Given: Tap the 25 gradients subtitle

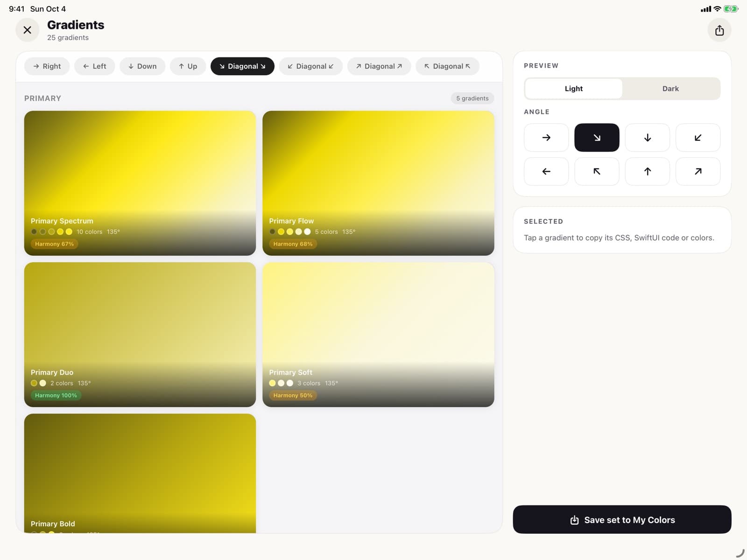Looking at the screenshot, I should tap(68, 37).
